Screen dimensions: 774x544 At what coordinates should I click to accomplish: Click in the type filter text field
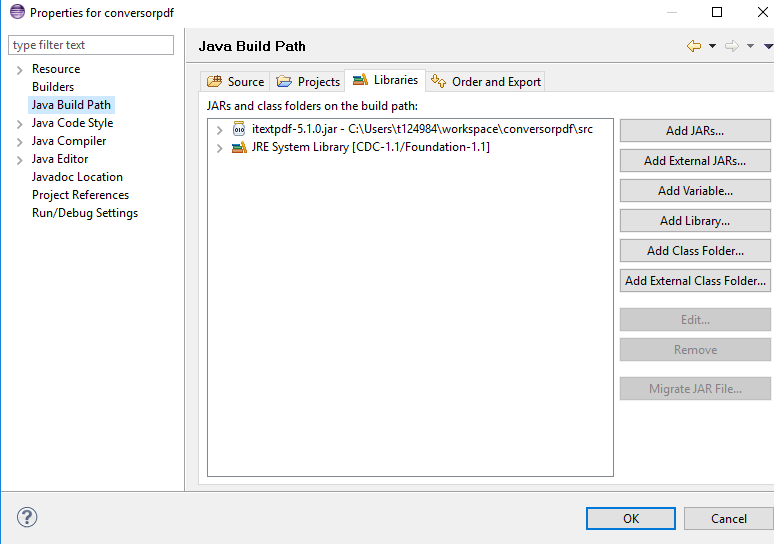[90, 45]
